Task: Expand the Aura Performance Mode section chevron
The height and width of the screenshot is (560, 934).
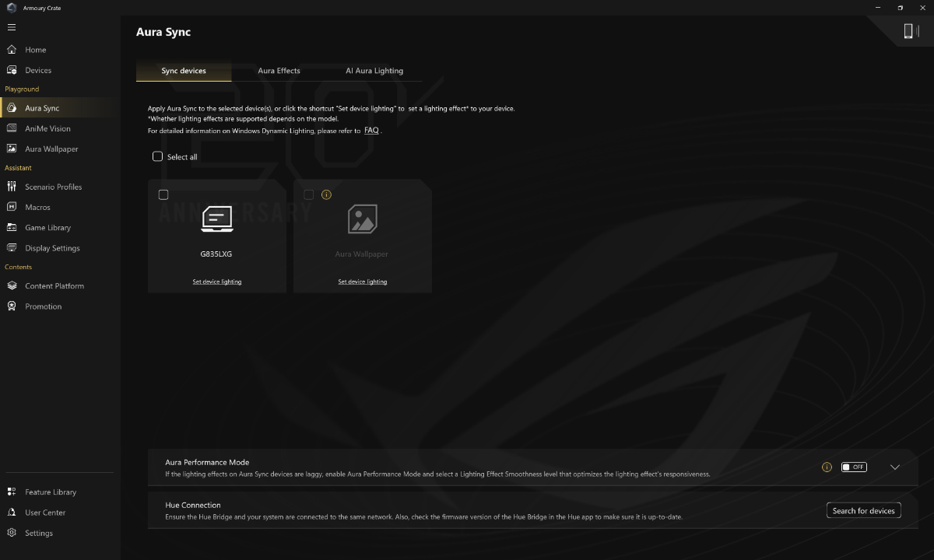Action: (x=895, y=467)
